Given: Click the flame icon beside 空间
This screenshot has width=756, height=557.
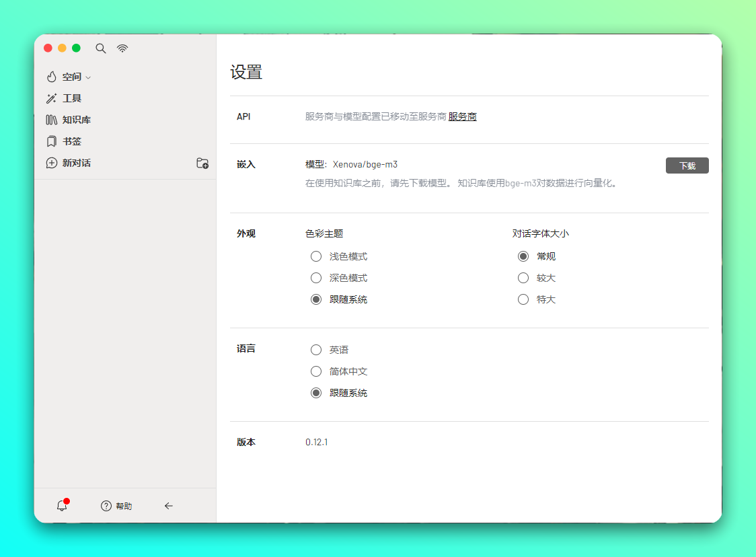Looking at the screenshot, I should point(52,77).
